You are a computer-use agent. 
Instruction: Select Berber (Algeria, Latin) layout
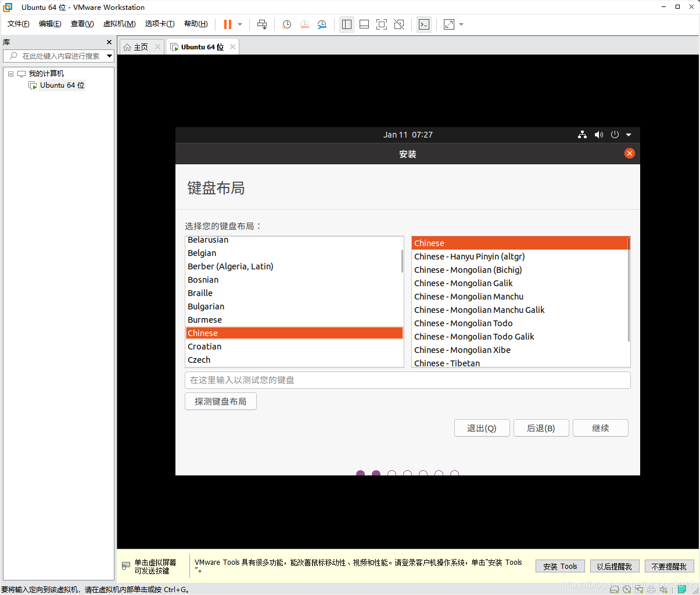point(294,266)
